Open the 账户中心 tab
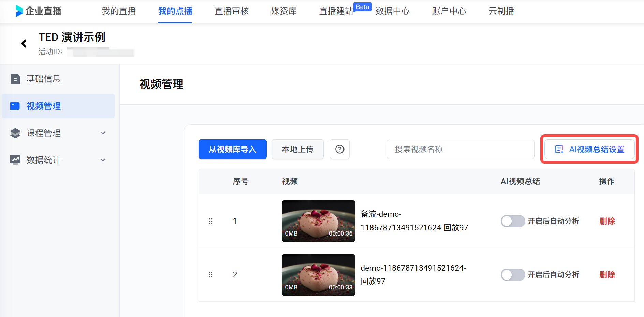This screenshot has width=644, height=317. click(449, 11)
